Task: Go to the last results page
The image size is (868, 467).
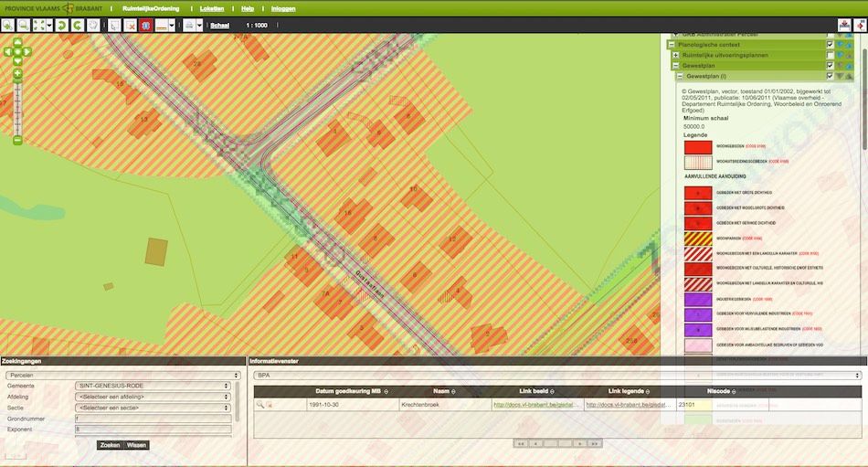Action: click(x=595, y=444)
